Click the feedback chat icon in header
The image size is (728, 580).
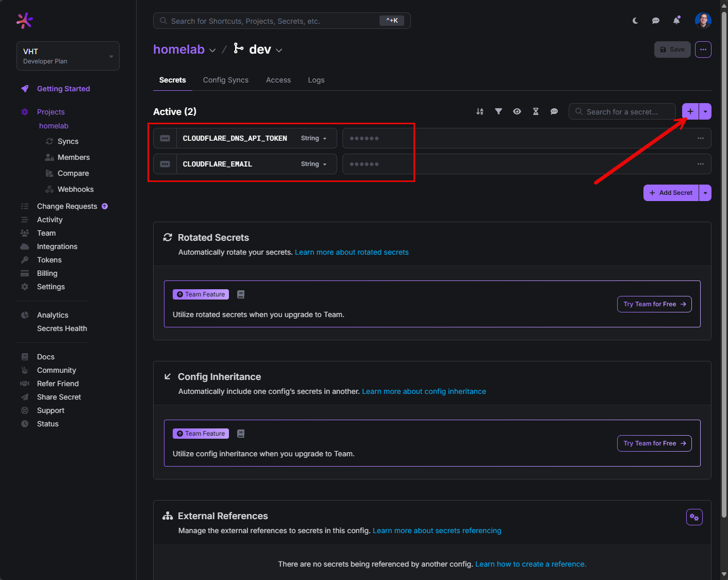(656, 21)
